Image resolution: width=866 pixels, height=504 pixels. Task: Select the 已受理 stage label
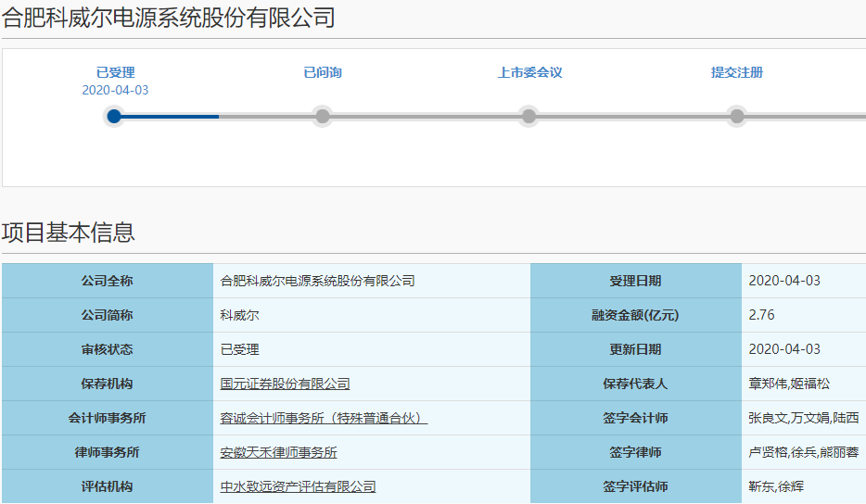coord(115,72)
